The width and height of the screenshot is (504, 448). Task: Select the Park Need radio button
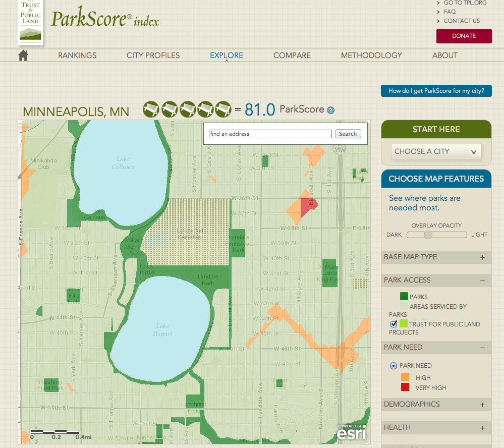(394, 366)
